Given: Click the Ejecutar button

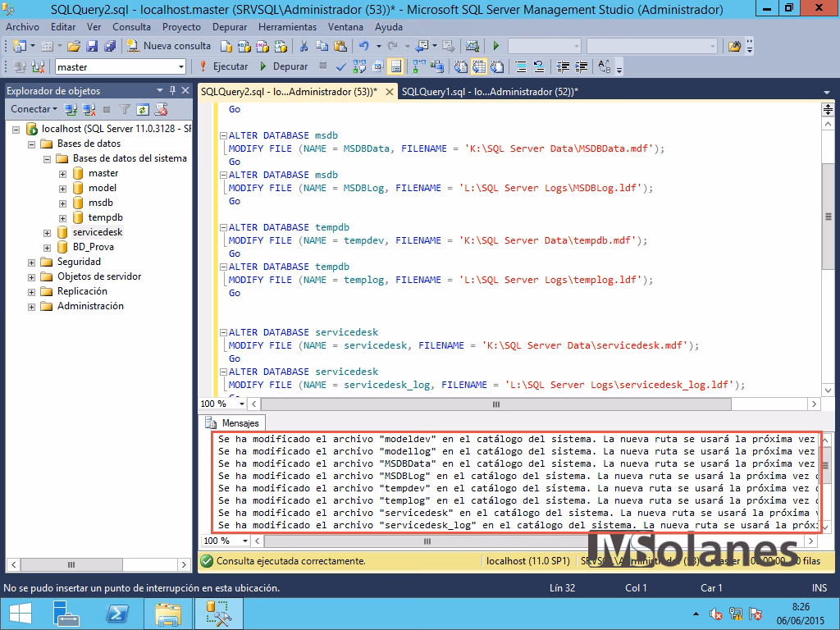Looking at the screenshot, I should [x=224, y=66].
